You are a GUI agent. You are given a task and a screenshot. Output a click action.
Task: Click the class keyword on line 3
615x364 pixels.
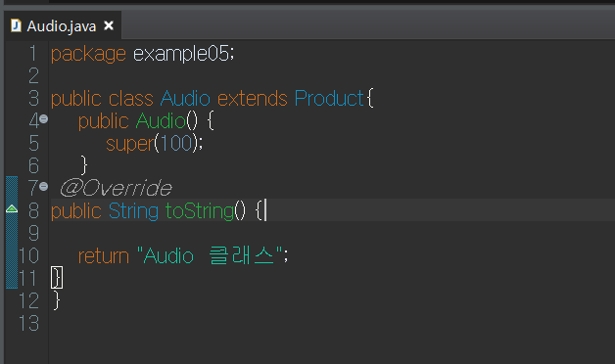131,99
